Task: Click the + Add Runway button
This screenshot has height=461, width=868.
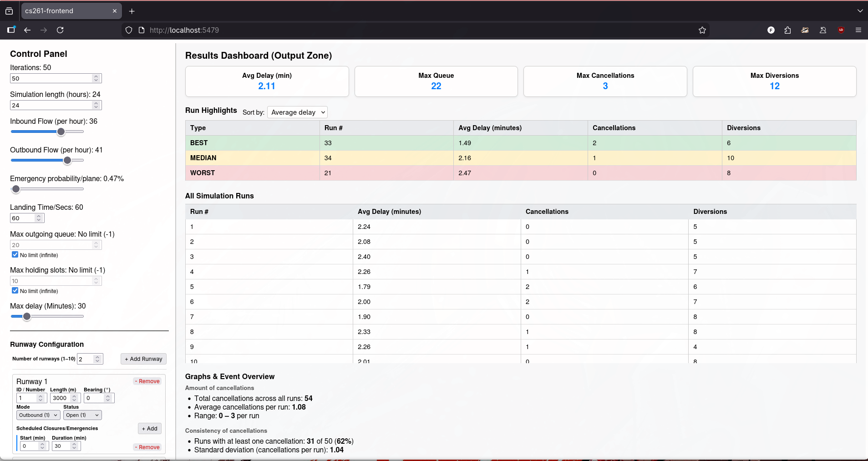Action: coord(143,359)
